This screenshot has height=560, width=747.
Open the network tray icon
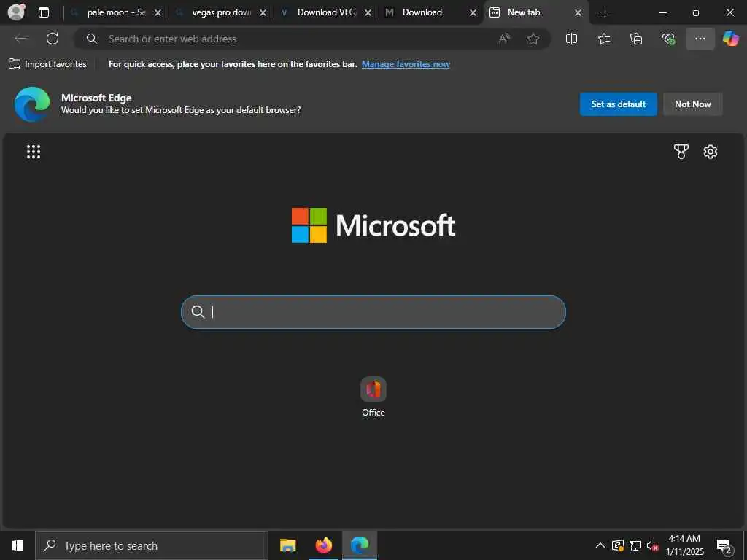(x=635, y=545)
